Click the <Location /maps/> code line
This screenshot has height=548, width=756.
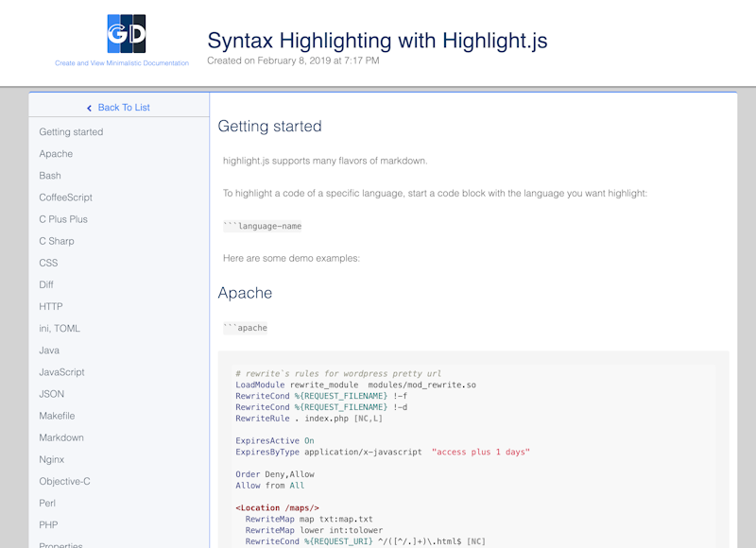(x=277, y=508)
